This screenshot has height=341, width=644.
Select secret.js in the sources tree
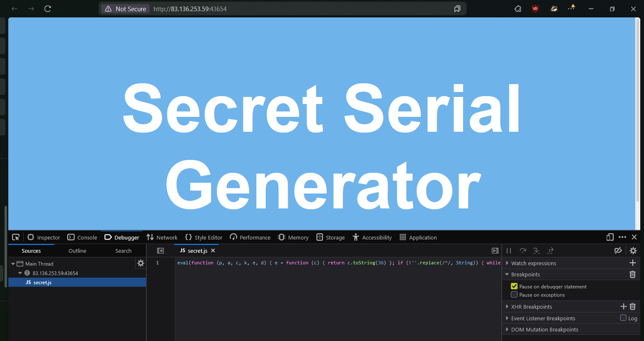[x=42, y=283]
